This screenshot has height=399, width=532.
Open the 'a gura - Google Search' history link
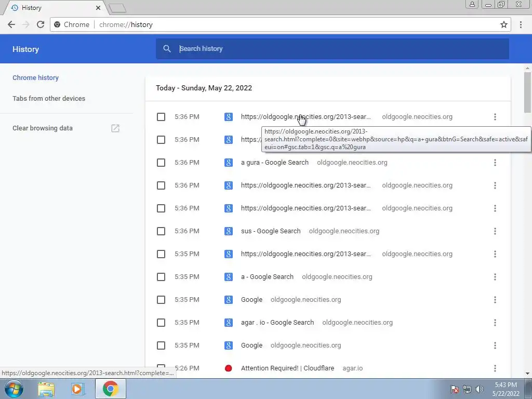275,163
